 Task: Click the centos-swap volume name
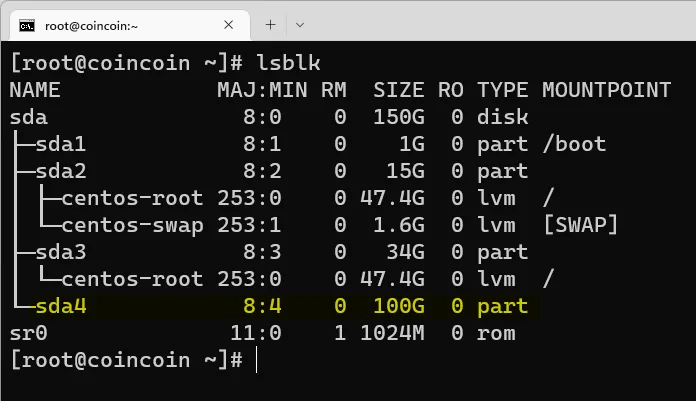pyautogui.click(x=132, y=225)
